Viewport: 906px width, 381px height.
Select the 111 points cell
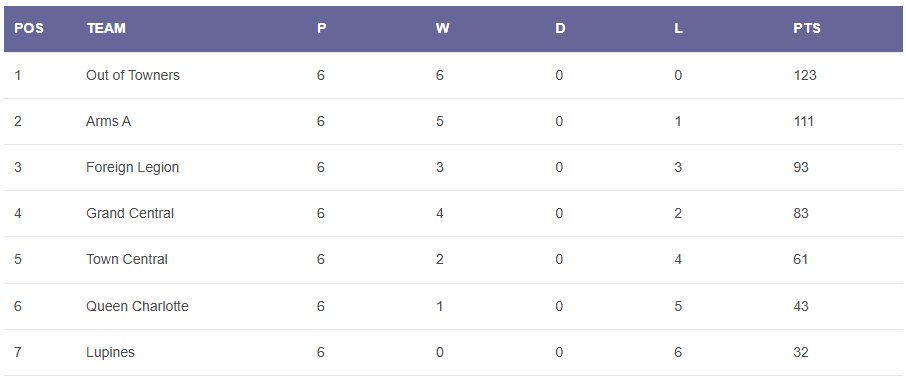tap(804, 121)
